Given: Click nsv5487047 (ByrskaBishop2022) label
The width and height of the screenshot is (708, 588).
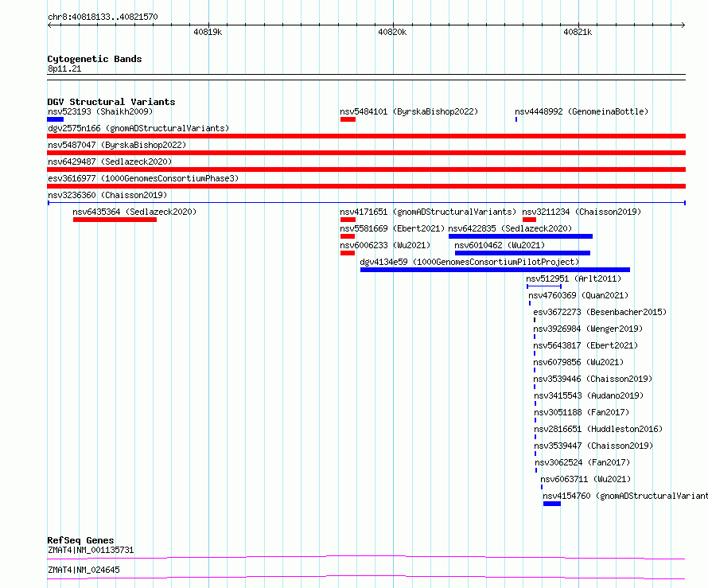Looking at the screenshot, I should pyautogui.click(x=117, y=145).
